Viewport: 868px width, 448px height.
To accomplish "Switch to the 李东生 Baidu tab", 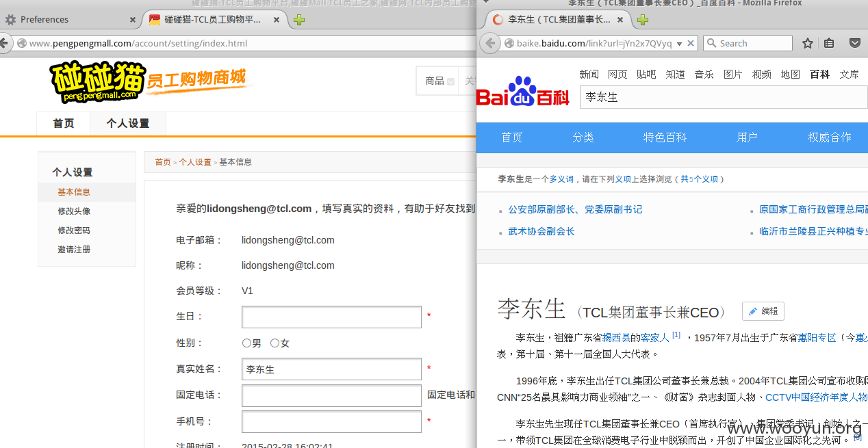I will pyautogui.click(x=558, y=20).
